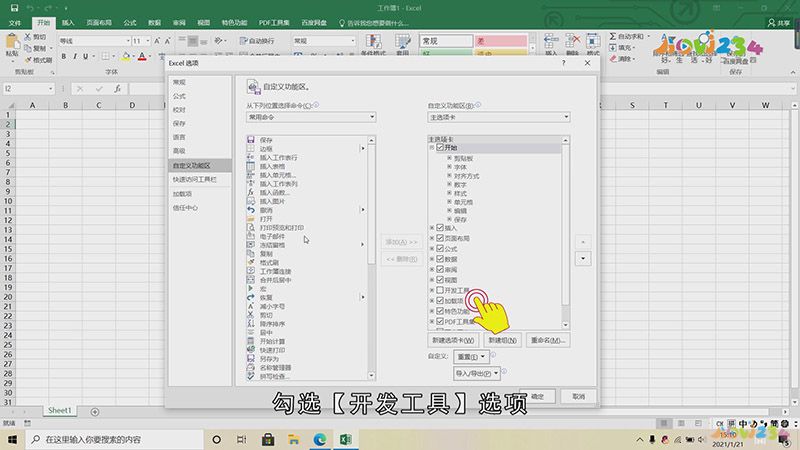800x450 pixels.
Task: Select the 另存为 save-as command in list
Action: [x=269, y=359]
